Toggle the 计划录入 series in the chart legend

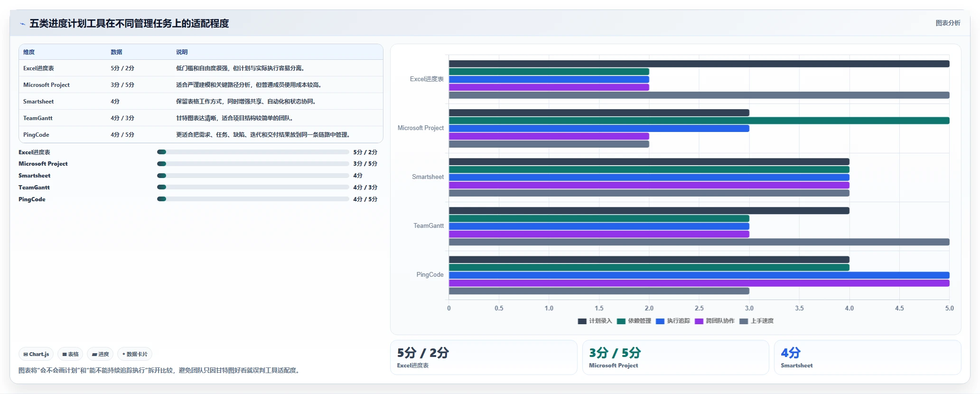(x=595, y=321)
